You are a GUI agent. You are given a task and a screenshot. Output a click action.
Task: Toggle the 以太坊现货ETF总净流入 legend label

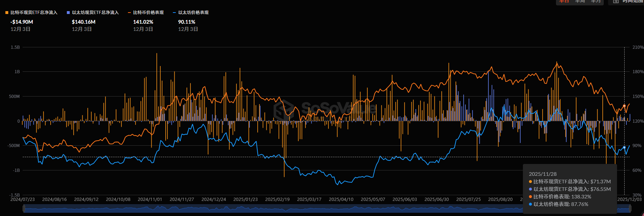click(95, 13)
